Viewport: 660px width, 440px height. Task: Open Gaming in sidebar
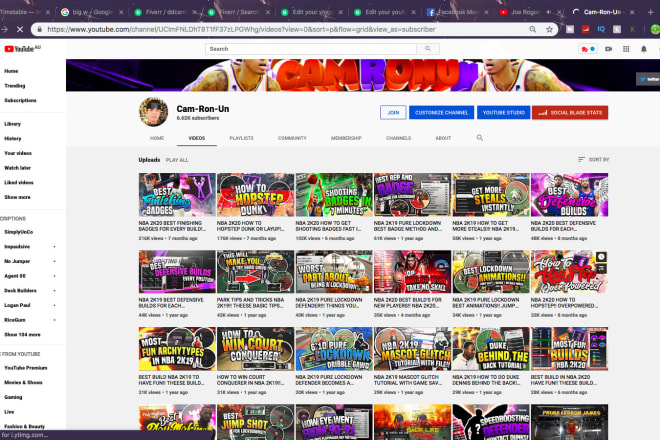point(13,397)
